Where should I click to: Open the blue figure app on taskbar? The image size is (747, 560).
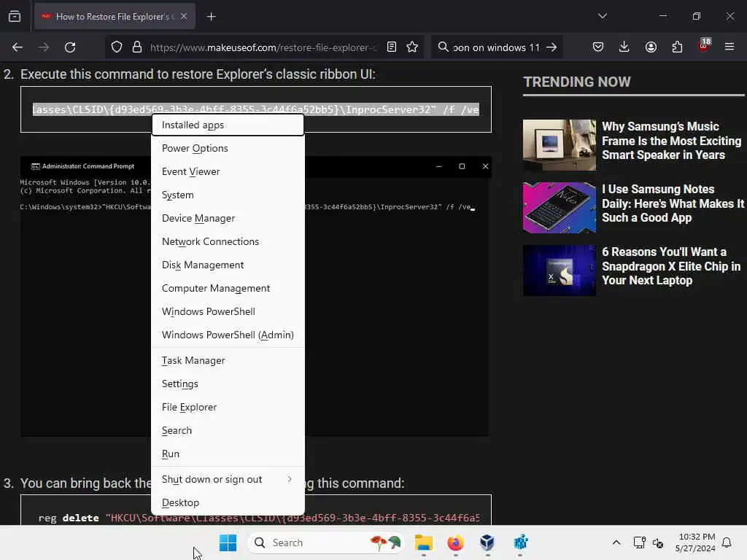pos(520,542)
